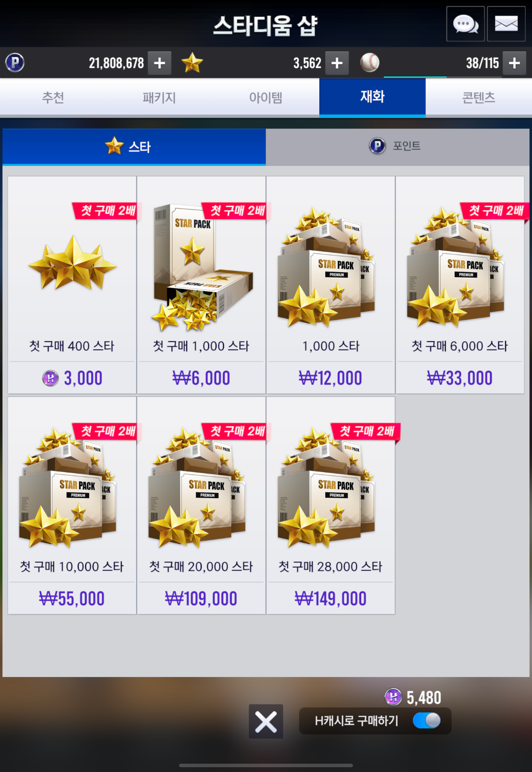Buy 첫 구매 400 스타 for 3,000

(x=72, y=285)
